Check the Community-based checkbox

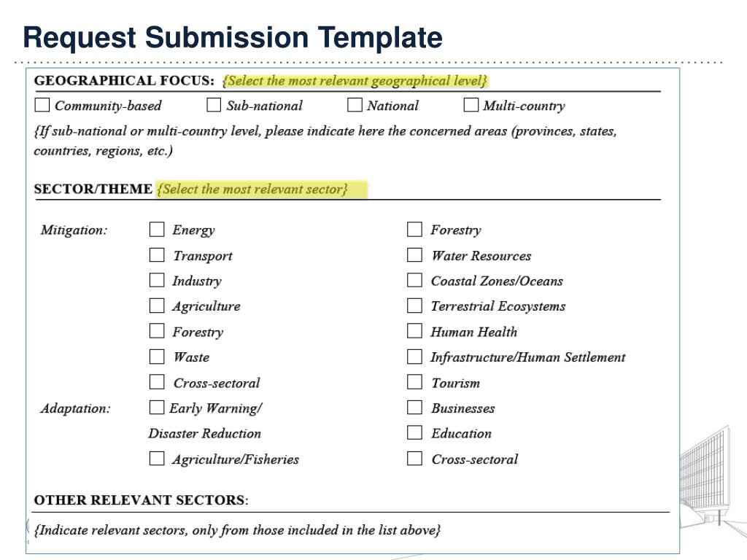pyautogui.click(x=42, y=105)
